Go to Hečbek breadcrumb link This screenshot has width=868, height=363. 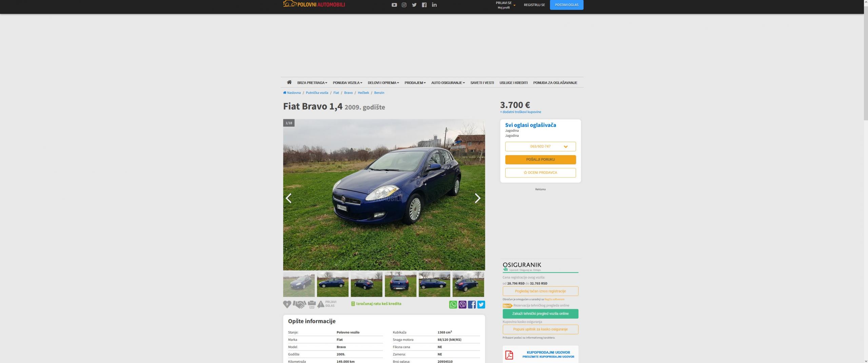point(363,93)
